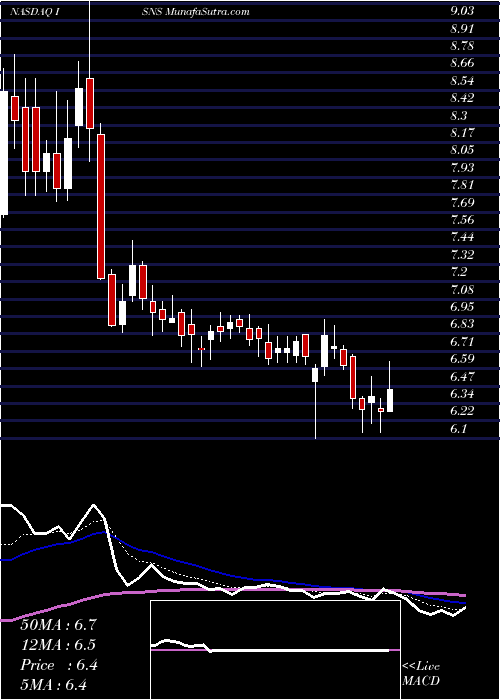Viewport: 500px width, 700px height.
Task: Click inside the MACD inset chart box
Action: (275, 650)
